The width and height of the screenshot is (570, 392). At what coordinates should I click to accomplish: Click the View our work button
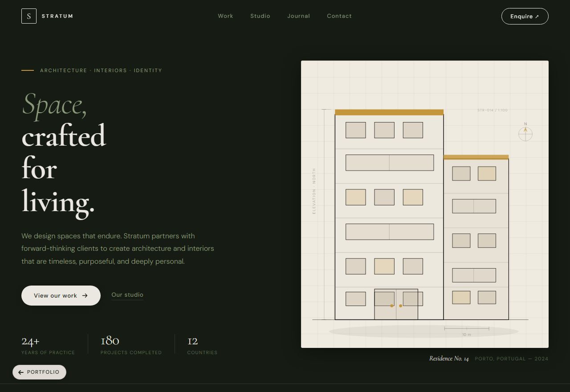tap(61, 295)
